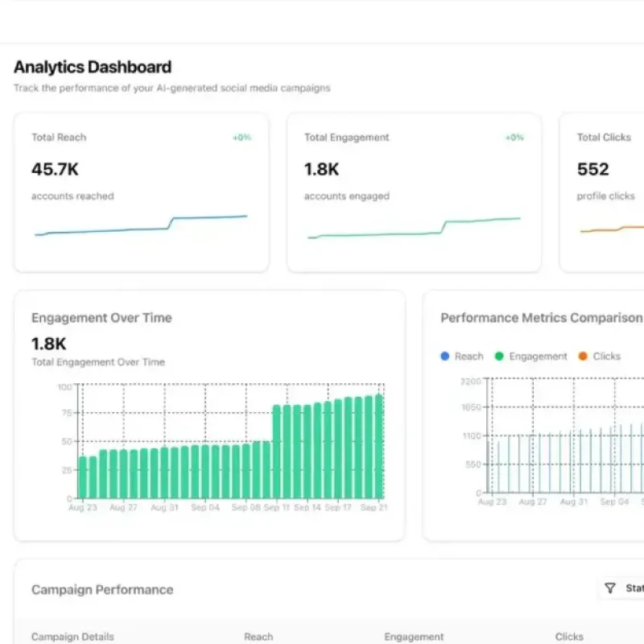Screen dimensions: 644x644
Task: Select the Clicks legend label
Action: pos(606,356)
